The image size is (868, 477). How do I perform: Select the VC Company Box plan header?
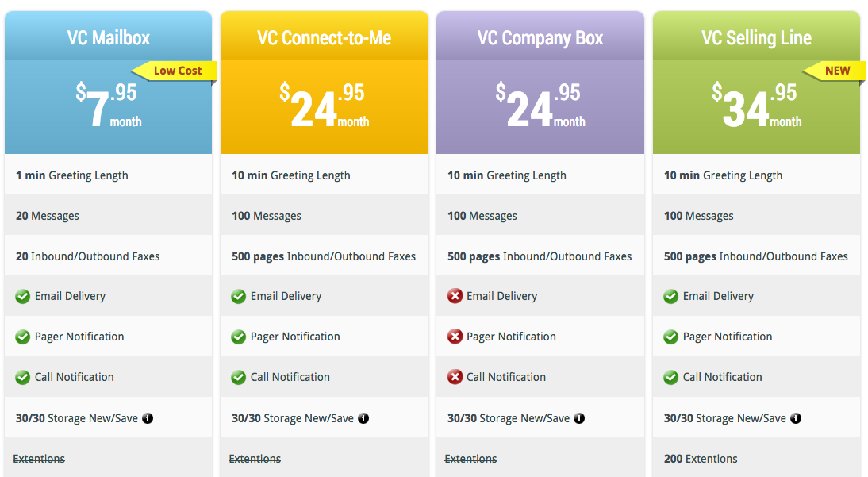(x=540, y=37)
